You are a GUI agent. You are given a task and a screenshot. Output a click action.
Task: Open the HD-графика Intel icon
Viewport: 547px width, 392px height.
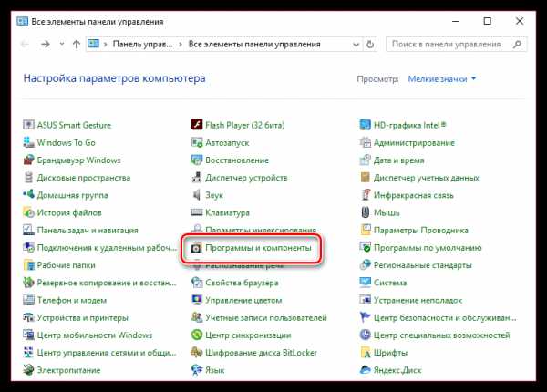point(366,125)
